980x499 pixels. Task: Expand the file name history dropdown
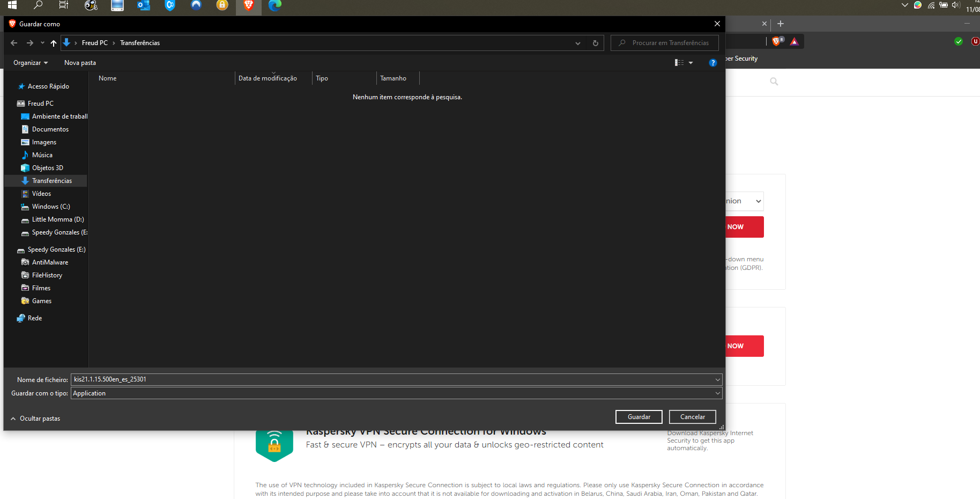(x=717, y=380)
